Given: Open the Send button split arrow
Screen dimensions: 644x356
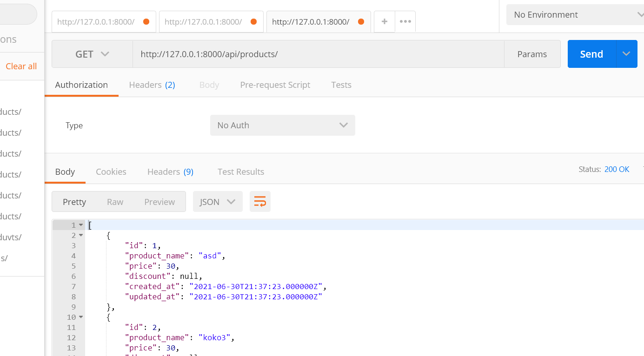Looking at the screenshot, I should point(626,53).
